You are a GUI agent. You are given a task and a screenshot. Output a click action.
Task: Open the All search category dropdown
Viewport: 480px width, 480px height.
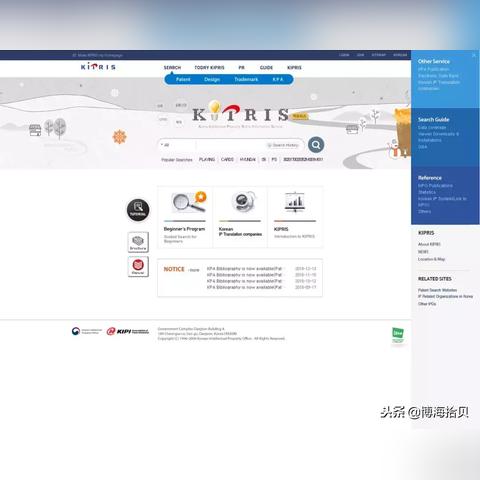(177, 145)
